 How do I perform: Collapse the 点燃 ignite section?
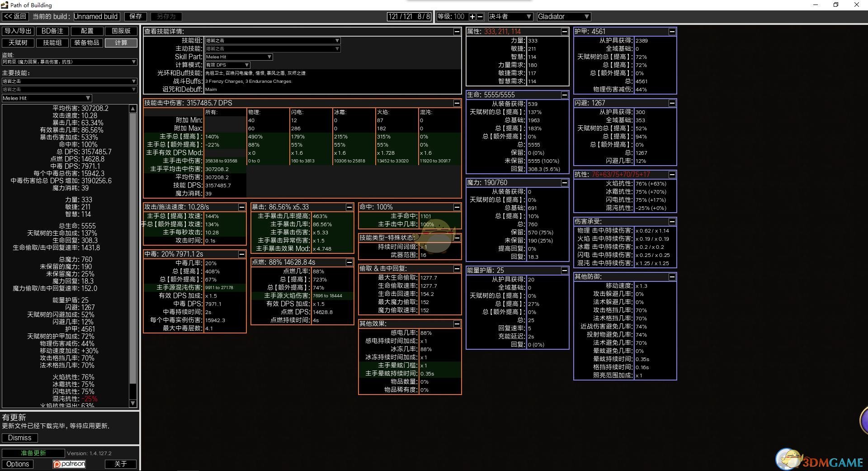[x=349, y=262]
